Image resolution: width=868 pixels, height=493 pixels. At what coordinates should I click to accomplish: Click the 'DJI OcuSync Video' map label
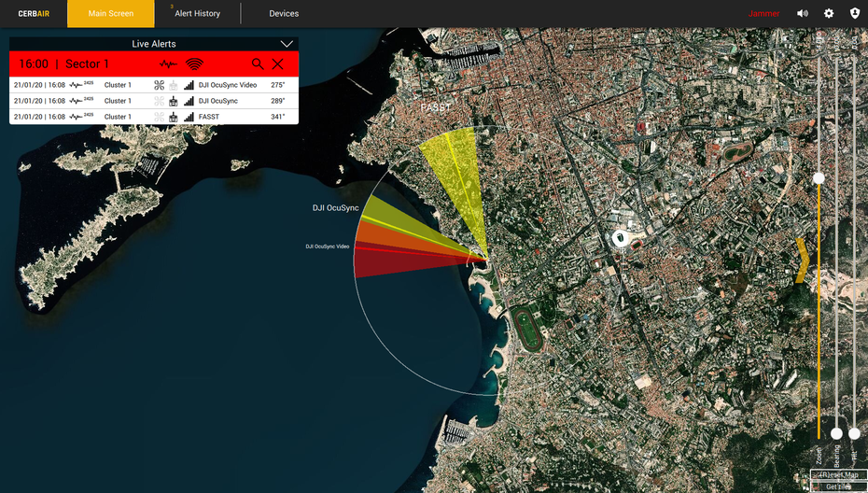pyautogui.click(x=328, y=246)
